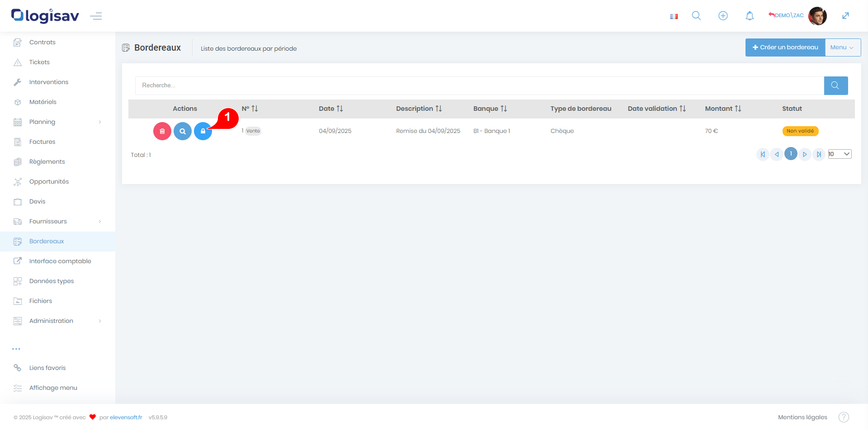Go to the last page of results
Viewport: 868px width, 431px height.
819,154
